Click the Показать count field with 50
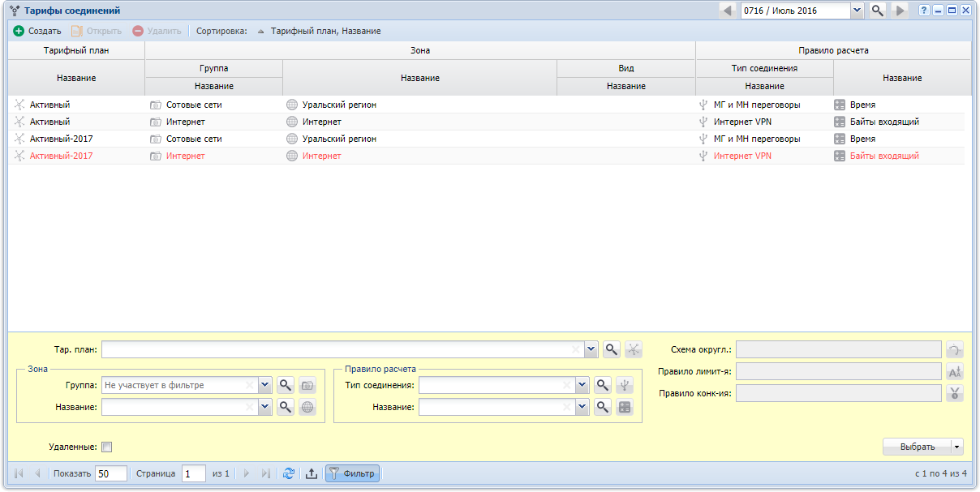This screenshot has width=980, height=492. (110, 473)
